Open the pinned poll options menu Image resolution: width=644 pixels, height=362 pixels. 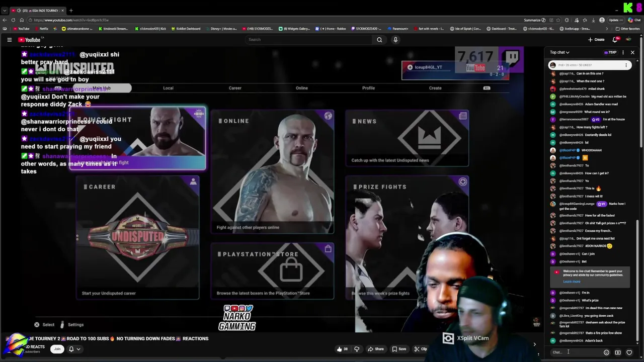coord(626,65)
